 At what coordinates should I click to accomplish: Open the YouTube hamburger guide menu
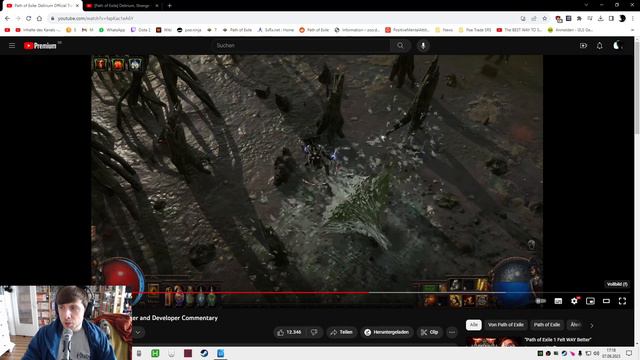pyautogui.click(x=12, y=46)
